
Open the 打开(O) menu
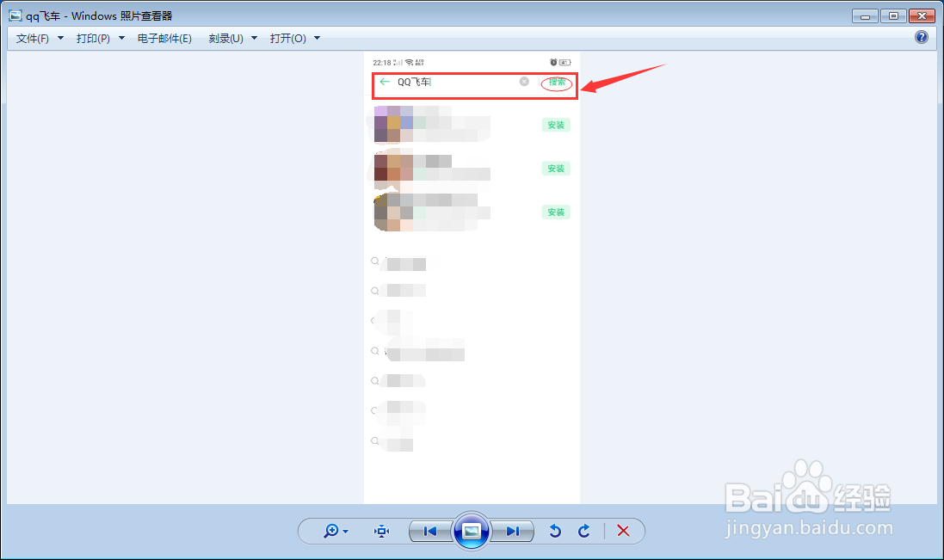tap(287, 39)
